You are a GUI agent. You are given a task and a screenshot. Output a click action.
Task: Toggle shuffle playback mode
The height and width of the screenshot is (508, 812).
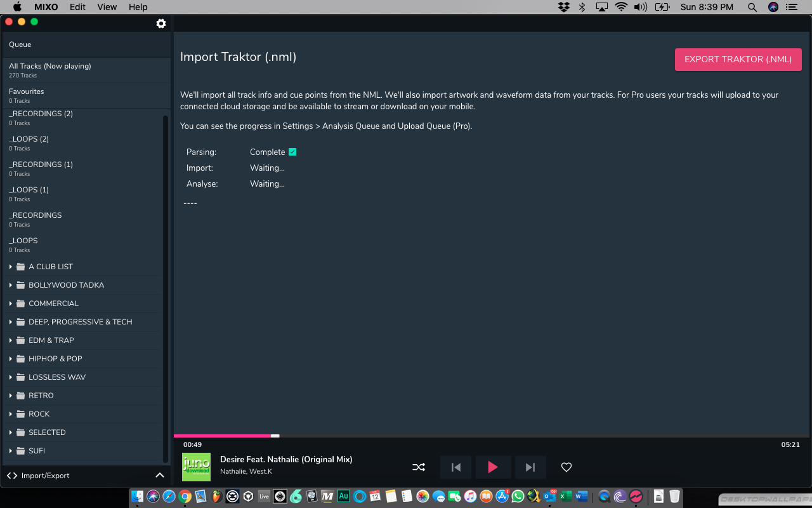(419, 467)
